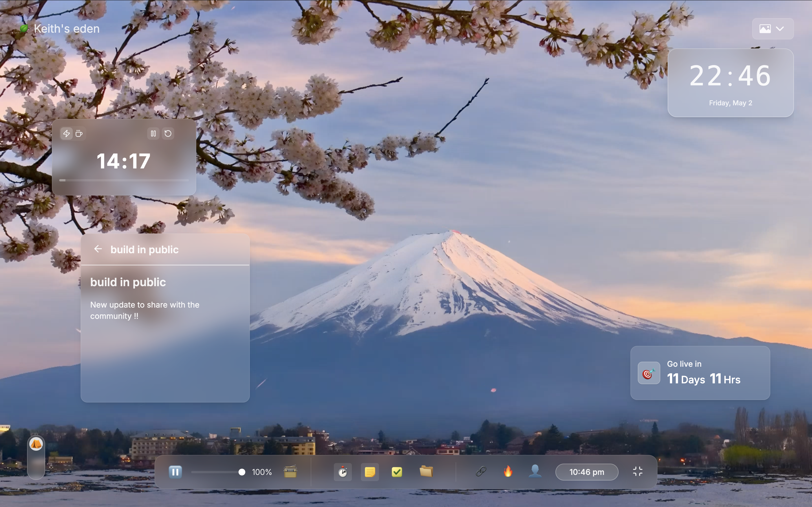Viewport: 812px width, 507px height.
Task: Switch the timer to focus mode (lightning)
Action: pos(67,134)
